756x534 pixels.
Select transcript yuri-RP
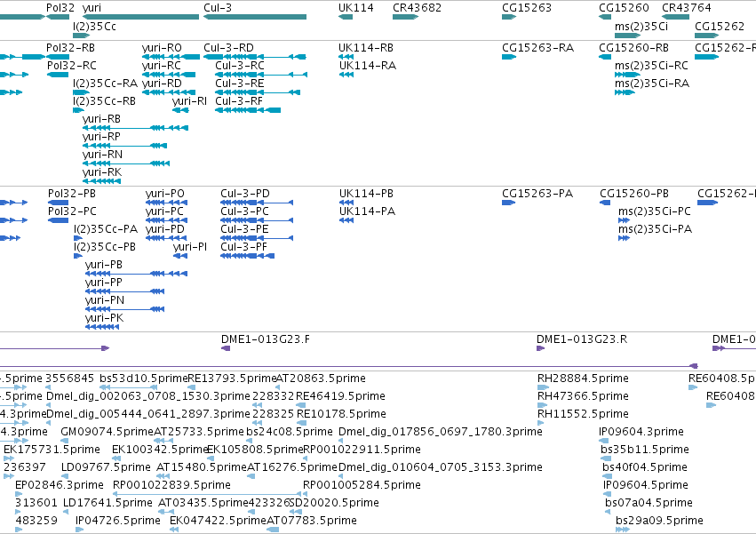[x=101, y=137]
